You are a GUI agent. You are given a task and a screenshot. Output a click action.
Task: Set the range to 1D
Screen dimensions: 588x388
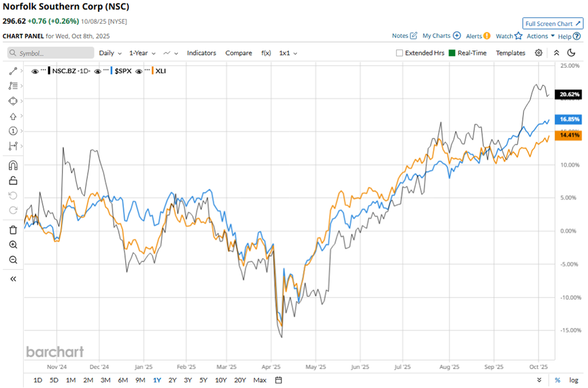click(x=38, y=380)
